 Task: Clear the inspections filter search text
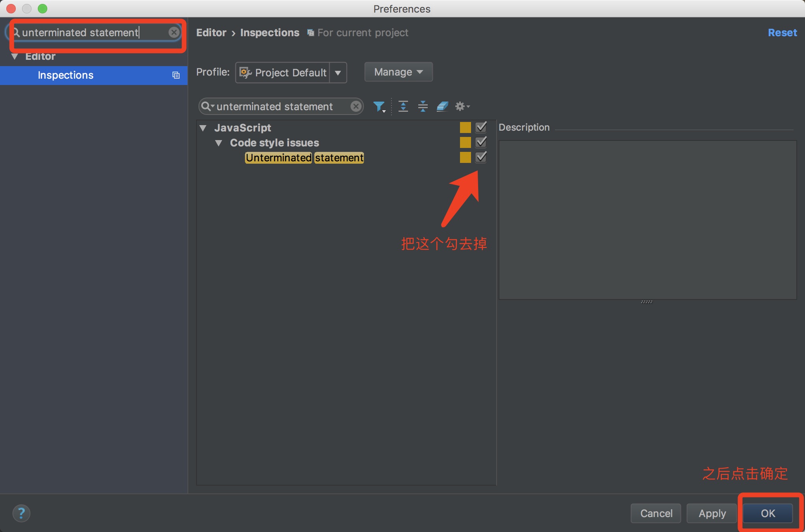356,106
